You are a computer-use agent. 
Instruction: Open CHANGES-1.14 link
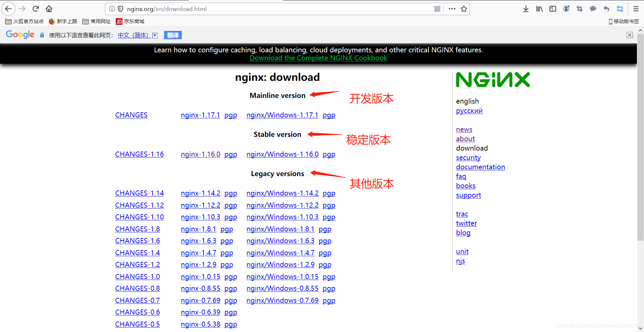pos(140,193)
